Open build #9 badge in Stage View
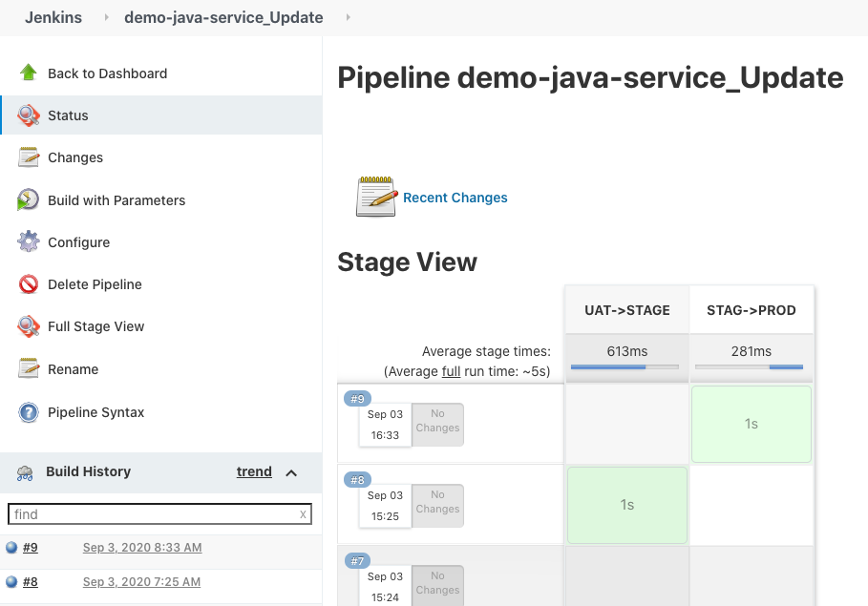Screen dimensions: 868x606 click(358, 399)
